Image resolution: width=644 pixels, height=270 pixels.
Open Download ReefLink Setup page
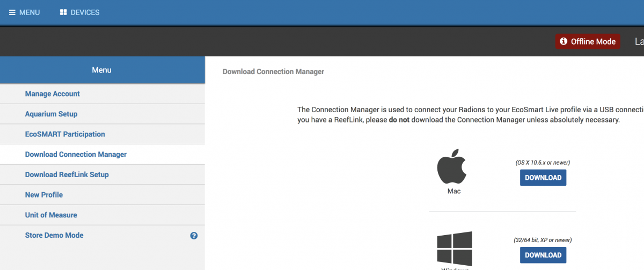point(67,174)
